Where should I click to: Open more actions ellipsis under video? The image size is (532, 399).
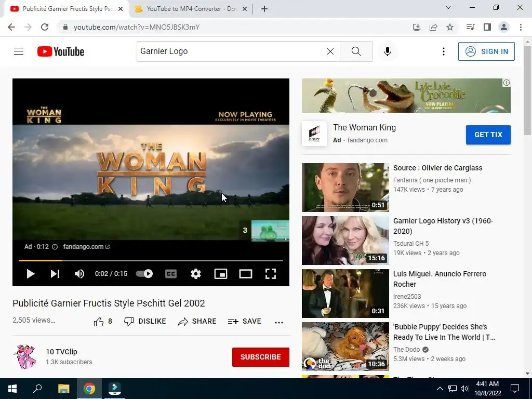pos(279,322)
